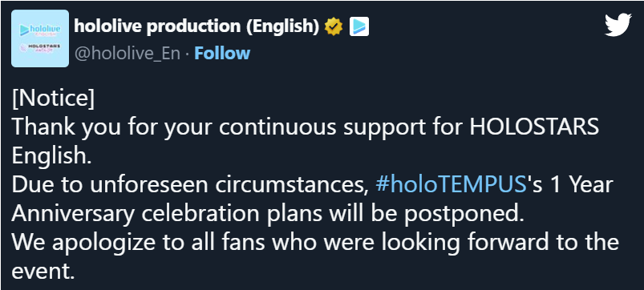Click the 'Due to unforeseen circumstances' text
Screen dimensions: 644x290
point(191,184)
